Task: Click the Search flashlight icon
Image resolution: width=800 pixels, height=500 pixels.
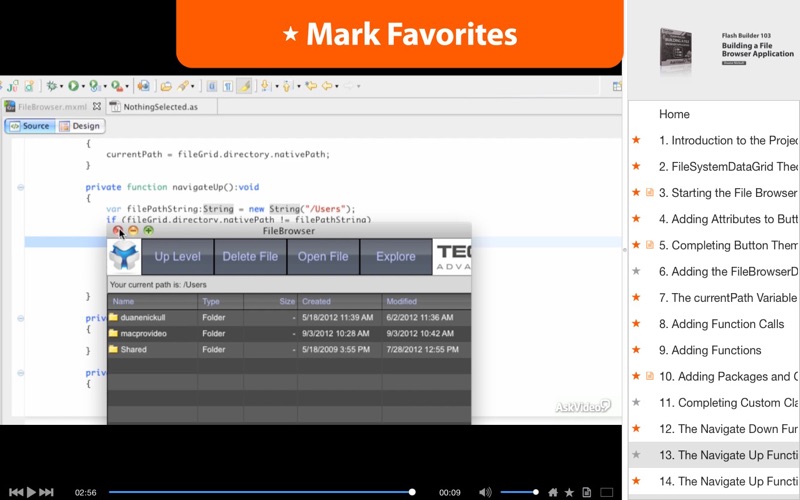Action: (183, 86)
